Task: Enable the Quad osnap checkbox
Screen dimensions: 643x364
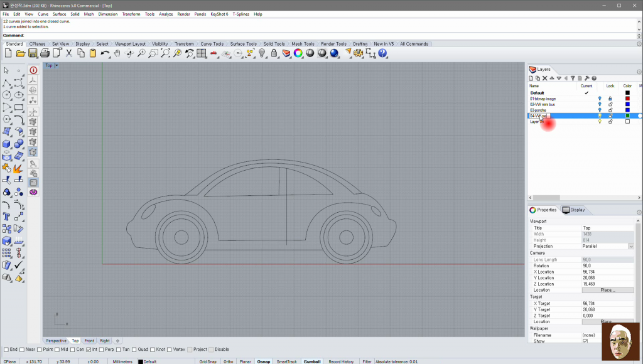Action: (134, 350)
